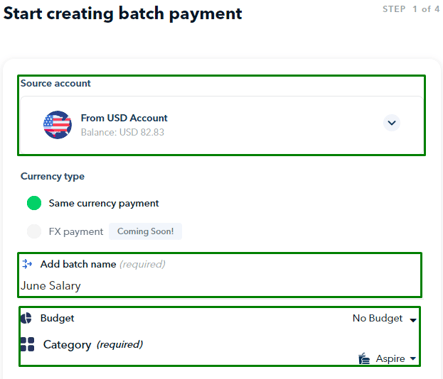443x379 pixels.
Task: Click the Balance: USD 82.83 text
Action: point(122,132)
